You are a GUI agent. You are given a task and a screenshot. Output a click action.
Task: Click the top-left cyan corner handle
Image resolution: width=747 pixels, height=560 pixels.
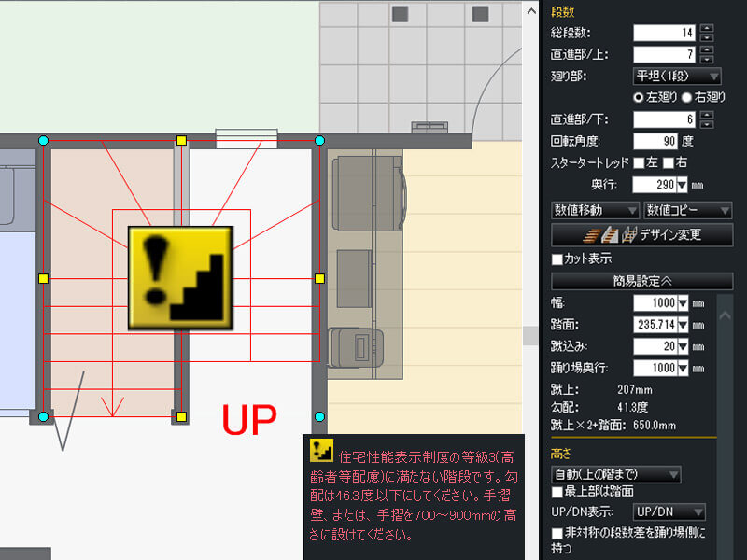(x=43, y=140)
